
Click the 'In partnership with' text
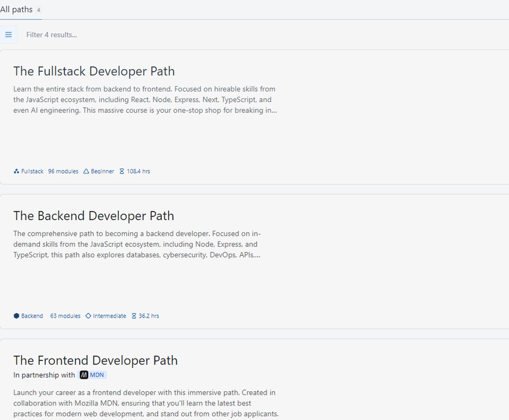coord(44,375)
